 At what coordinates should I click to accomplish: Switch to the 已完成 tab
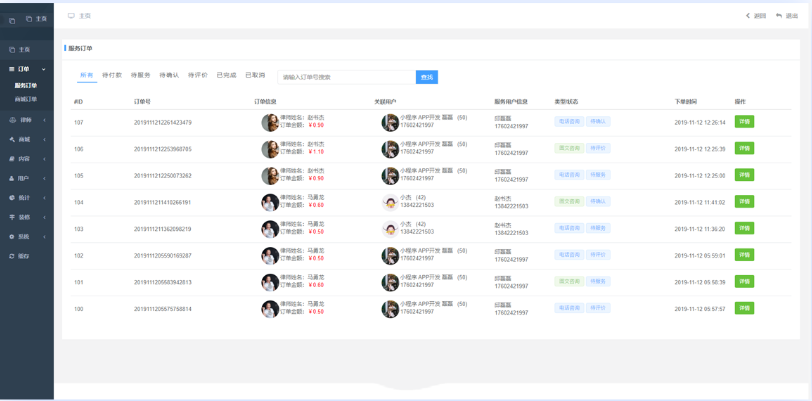point(226,76)
